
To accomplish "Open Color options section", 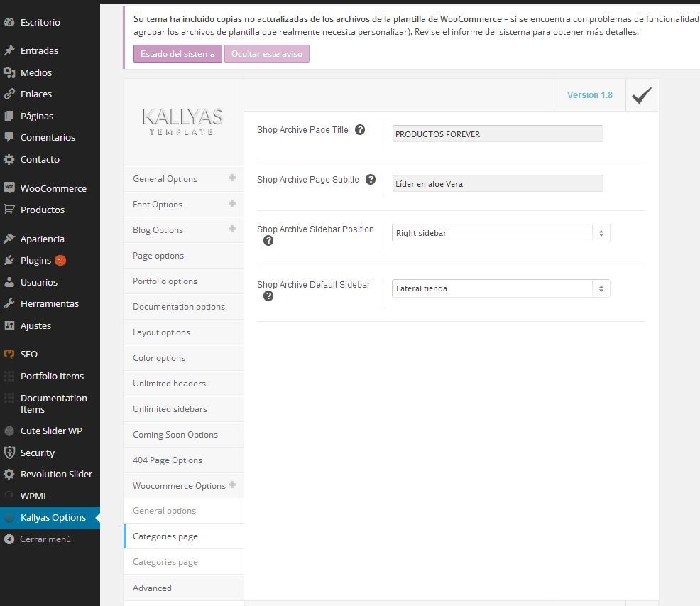I will coord(183,358).
